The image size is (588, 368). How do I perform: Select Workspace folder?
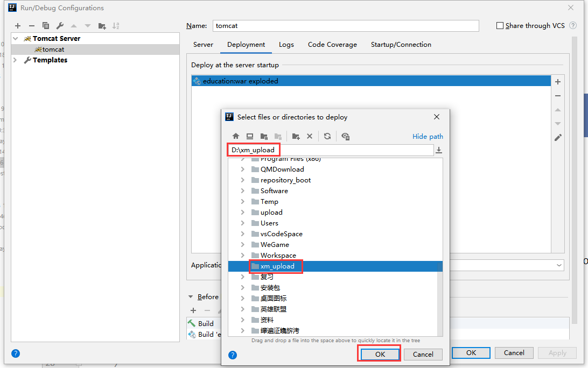click(x=278, y=255)
